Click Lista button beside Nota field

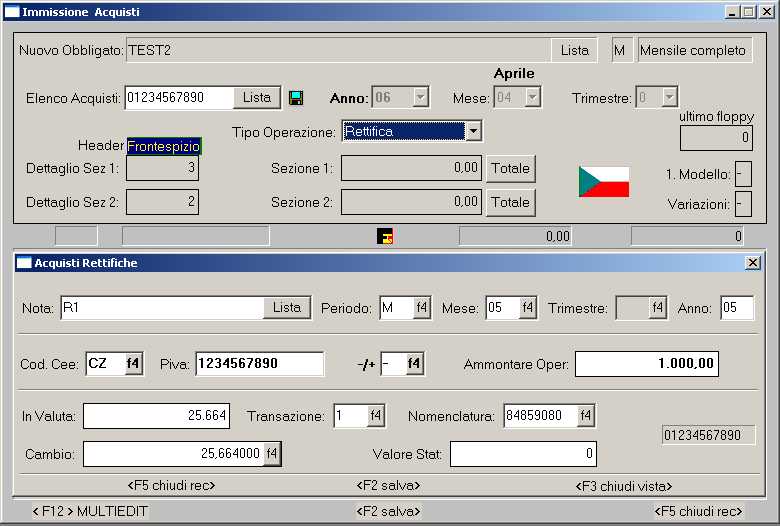tap(287, 308)
